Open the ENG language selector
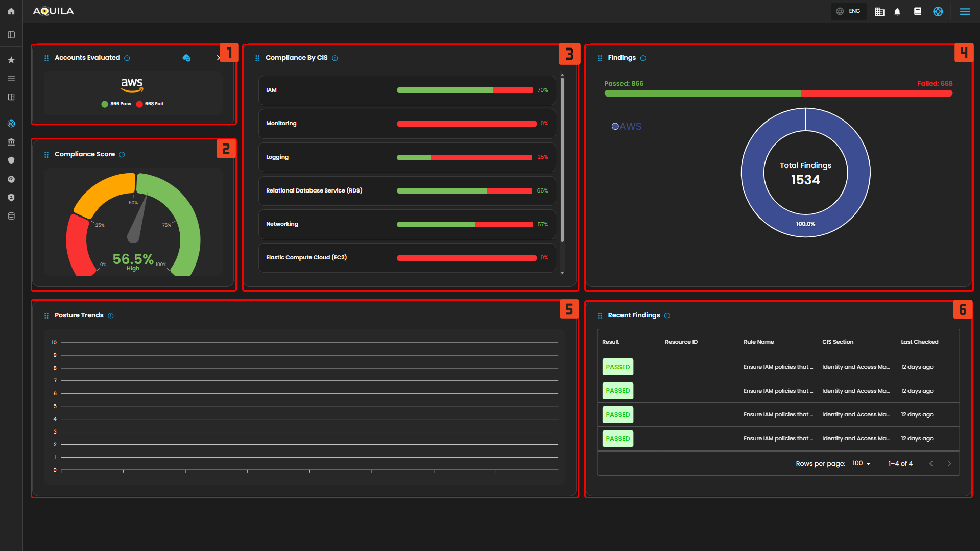This screenshot has width=980, height=551. (x=848, y=11)
